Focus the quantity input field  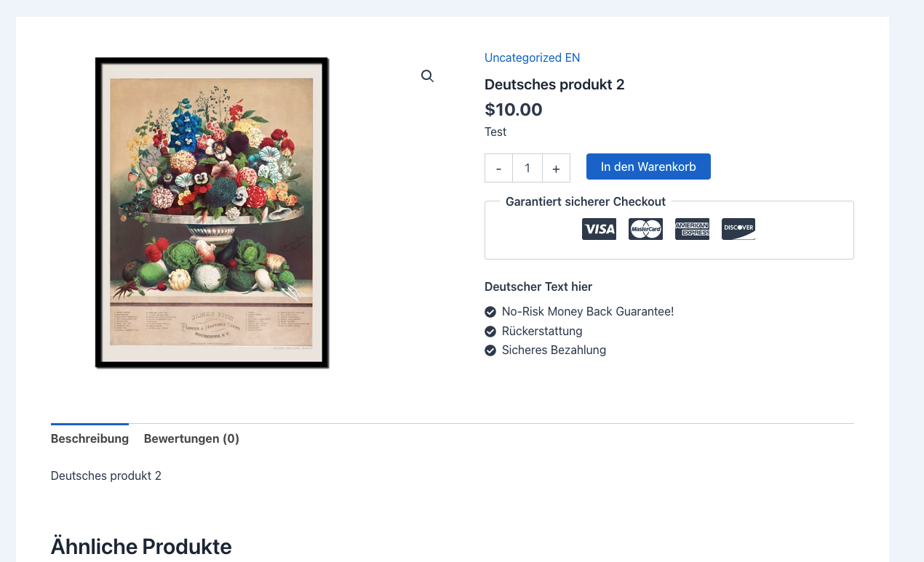(x=527, y=168)
